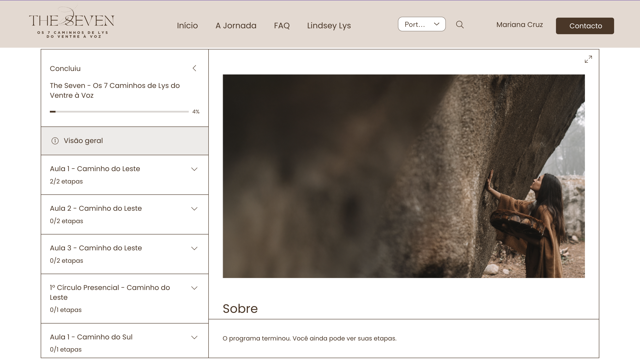Open Lindsey Lys menu item
Viewport: 640px width, 364px height.
tap(329, 25)
